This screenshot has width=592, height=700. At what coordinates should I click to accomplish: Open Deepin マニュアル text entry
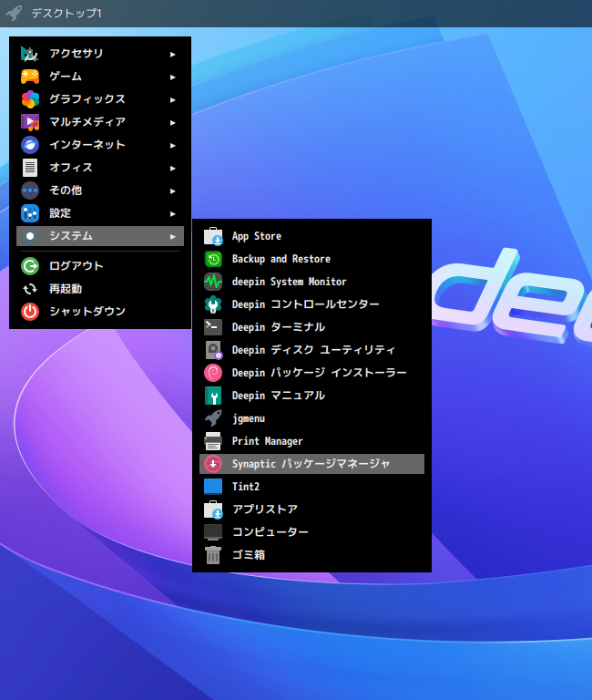(x=279, y=396)
